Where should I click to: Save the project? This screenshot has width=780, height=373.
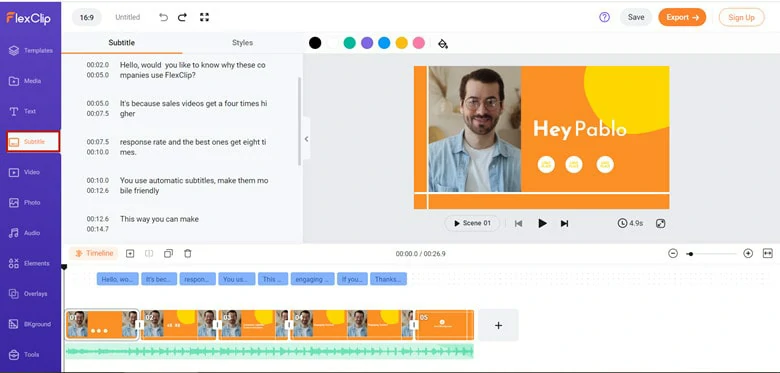636,17
